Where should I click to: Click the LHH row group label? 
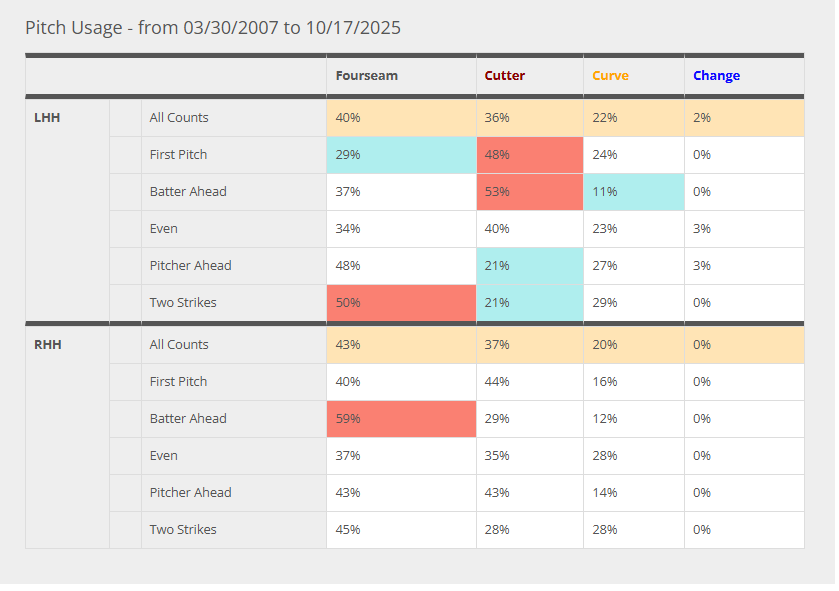(x=47, y=117)
